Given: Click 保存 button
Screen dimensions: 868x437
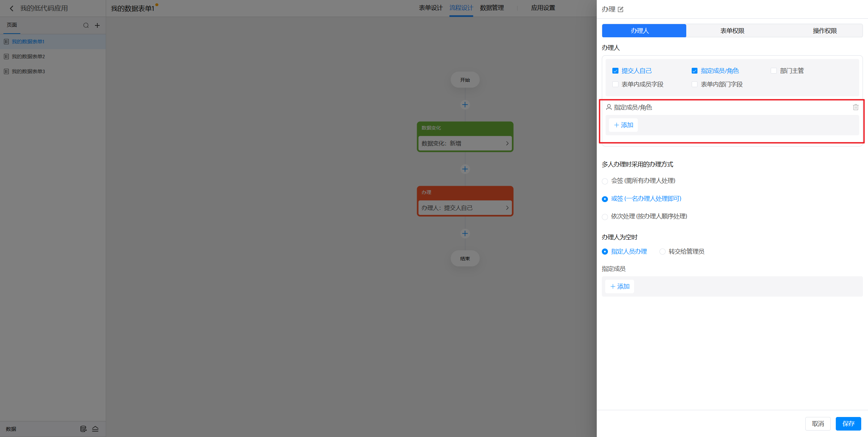Looking at the screenshot, I should coord(848,423).
